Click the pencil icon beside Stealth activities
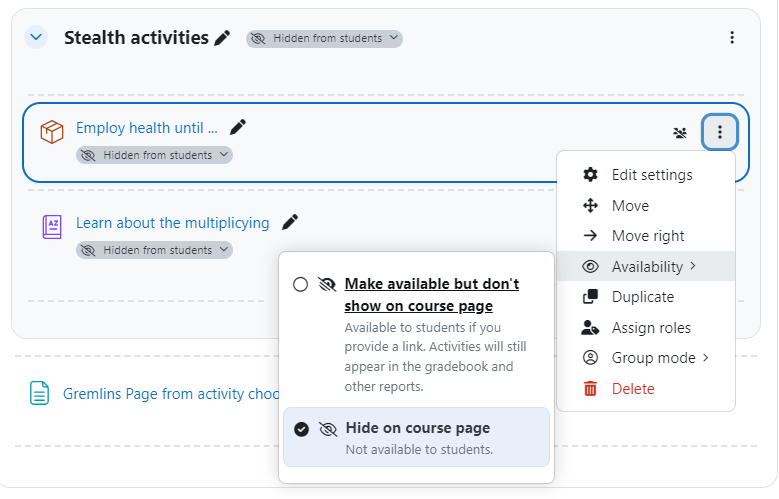This screenshot has width=779, height=499. [x=222, y=38]
